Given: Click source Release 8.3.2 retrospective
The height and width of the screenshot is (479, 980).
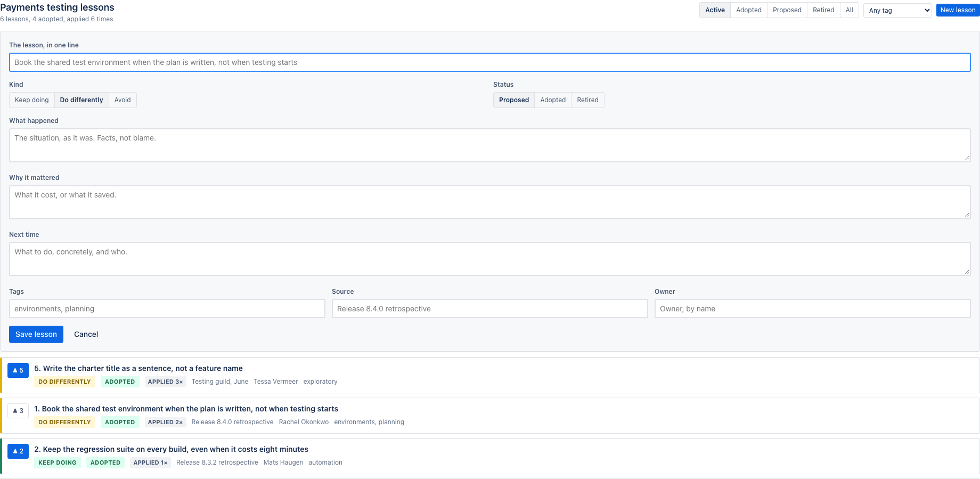Looking at the screenshot, I should 217,463.
